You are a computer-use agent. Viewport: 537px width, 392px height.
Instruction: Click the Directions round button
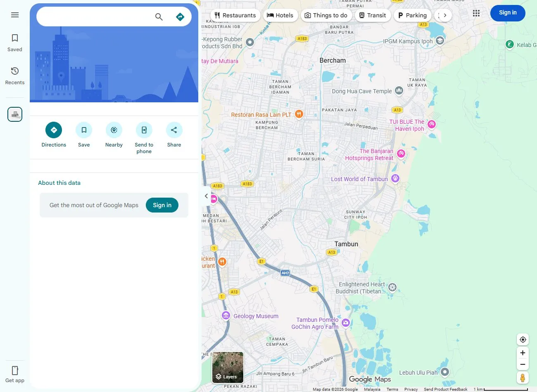tap(54, 130)
